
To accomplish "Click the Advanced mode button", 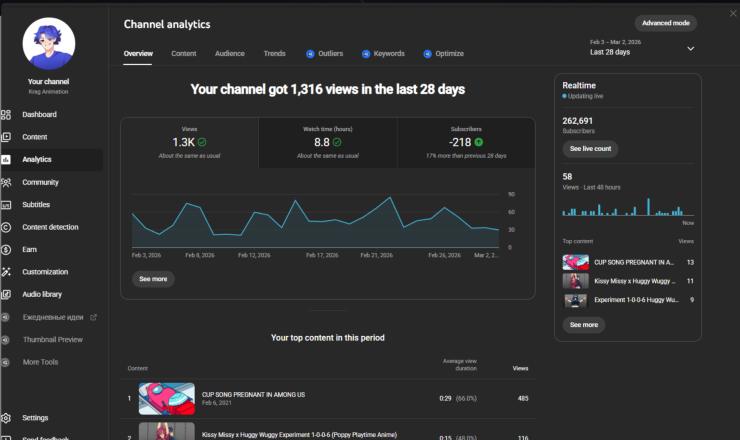I will click(665, 23).
